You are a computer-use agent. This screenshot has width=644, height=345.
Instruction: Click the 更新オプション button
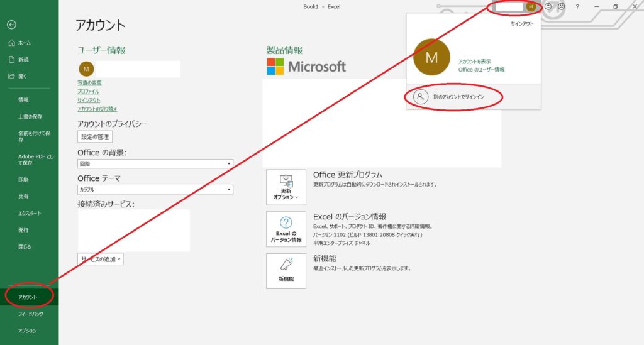[286, 187]
